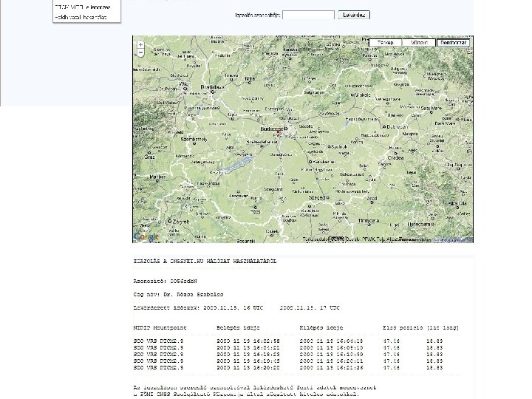
Task: Zoom out on the map
Action: point(140,52)
